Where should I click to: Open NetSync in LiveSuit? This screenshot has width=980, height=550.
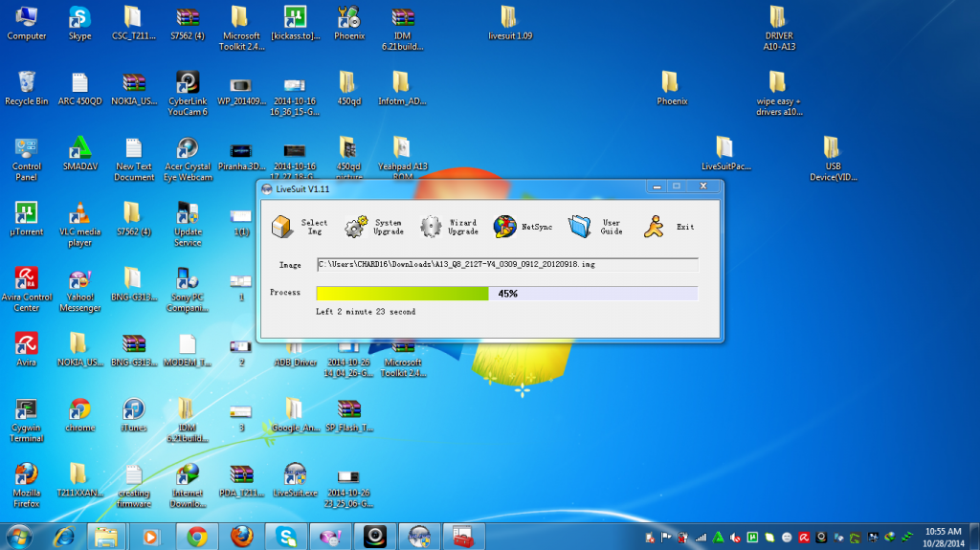523,227
